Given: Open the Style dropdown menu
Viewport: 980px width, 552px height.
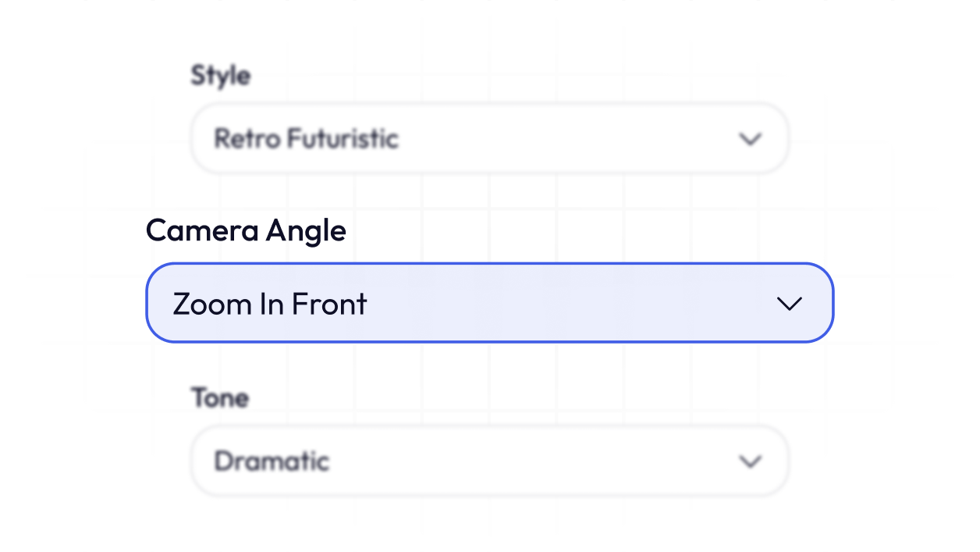Looking at the screenshot, I should click(x=489, y=139).
